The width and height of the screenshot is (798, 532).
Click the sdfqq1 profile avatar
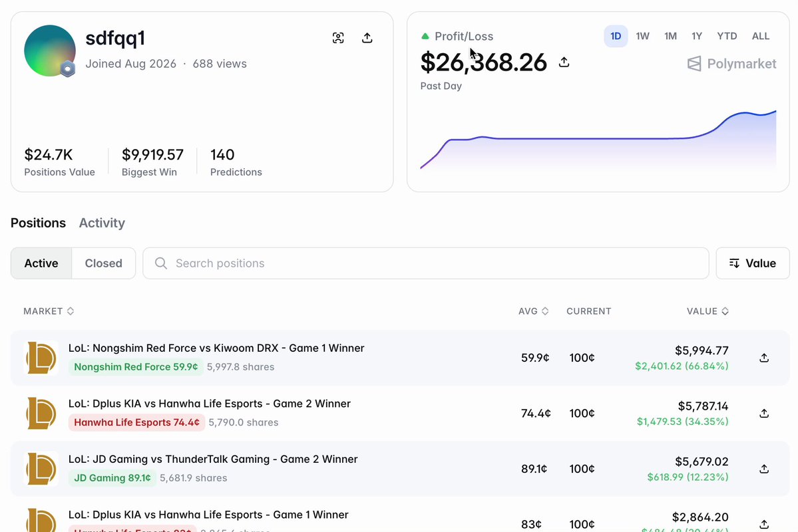click(50, 51)
